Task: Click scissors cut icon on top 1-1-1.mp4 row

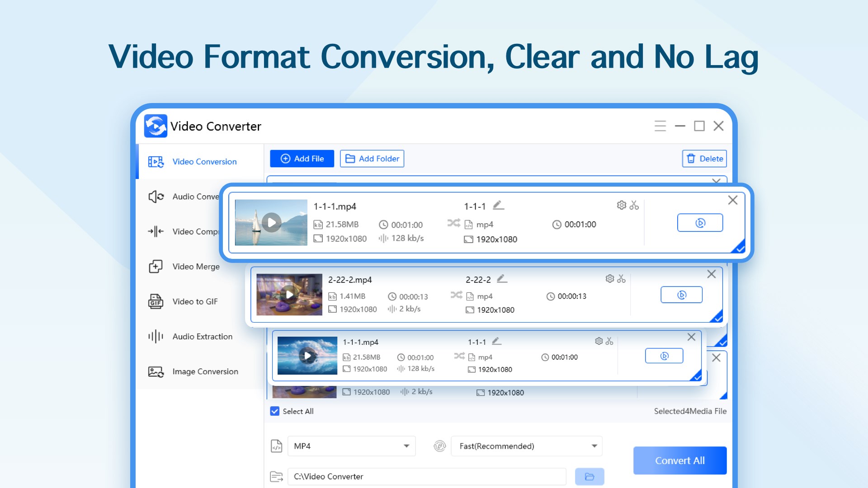Action: (x=634, y=205)
